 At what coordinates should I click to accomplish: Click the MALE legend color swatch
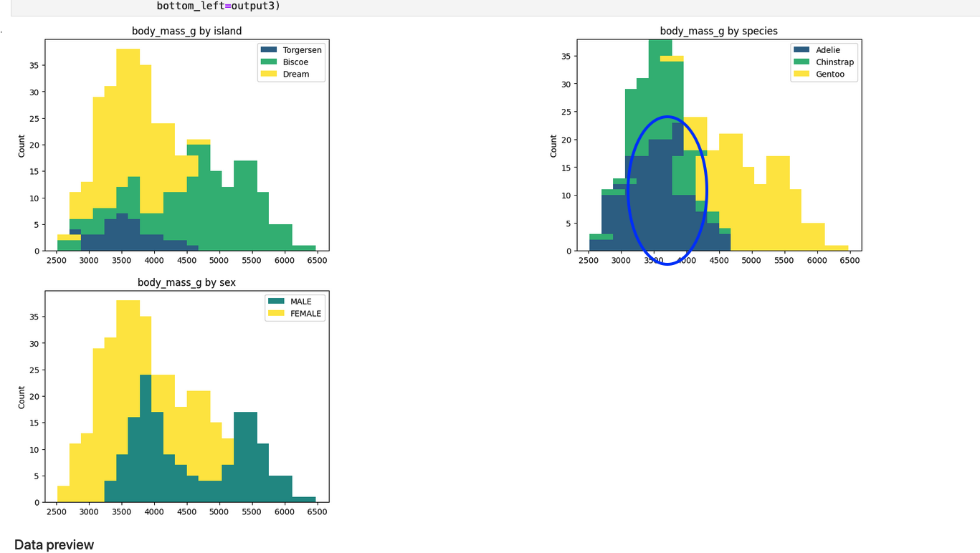[x=277, y=301]
